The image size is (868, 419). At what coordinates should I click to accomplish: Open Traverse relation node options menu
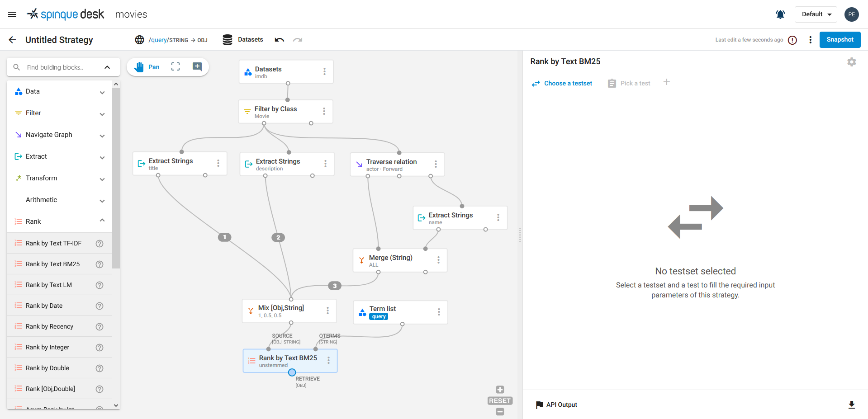click(436, 164)
